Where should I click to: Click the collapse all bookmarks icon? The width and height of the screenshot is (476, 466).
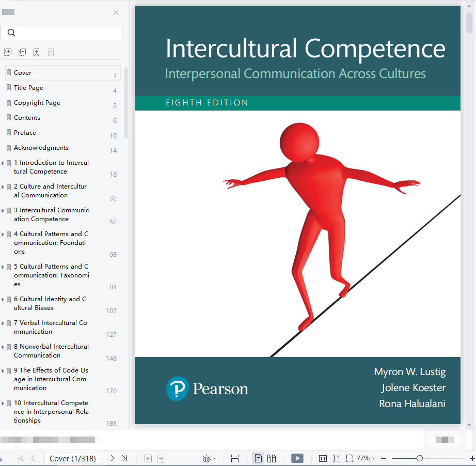click(x=22, y=52)
